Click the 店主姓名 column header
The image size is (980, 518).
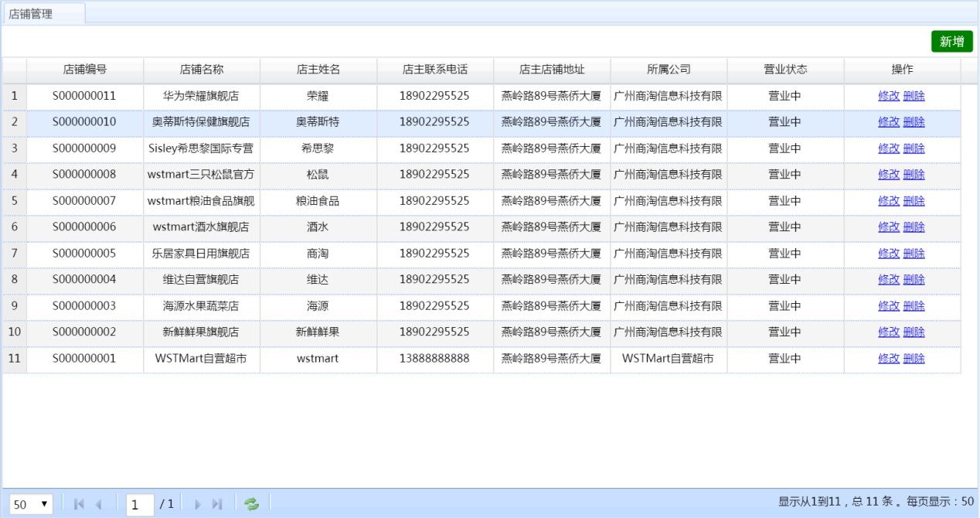point(318,70)
